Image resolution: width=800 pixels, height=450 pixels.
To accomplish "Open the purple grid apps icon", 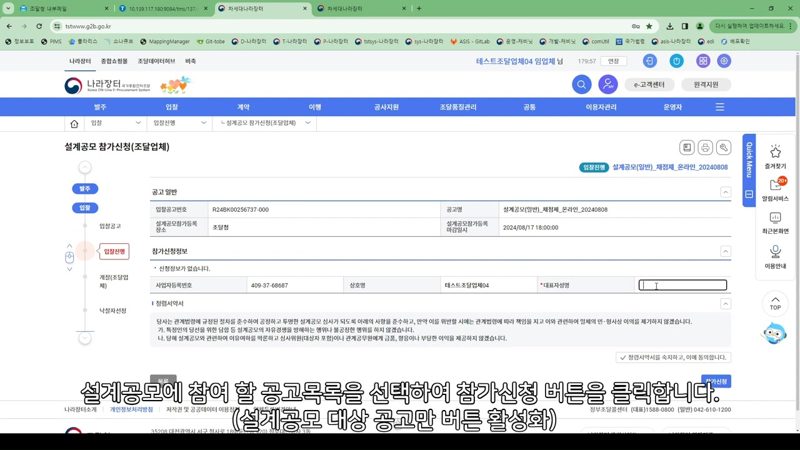I will pyautogui.click(x=703, y=61).
